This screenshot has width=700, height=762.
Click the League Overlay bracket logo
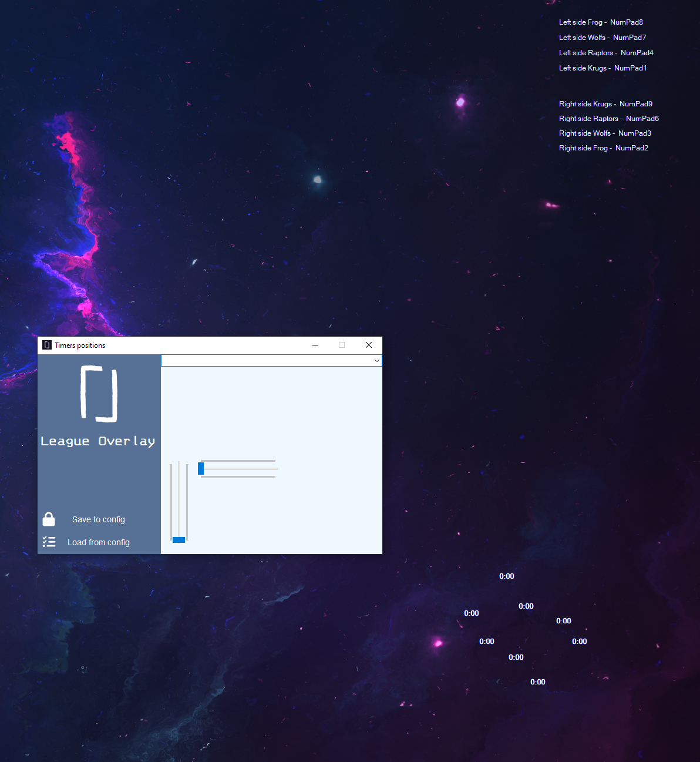pyautogui.click(x=99, y=394)
